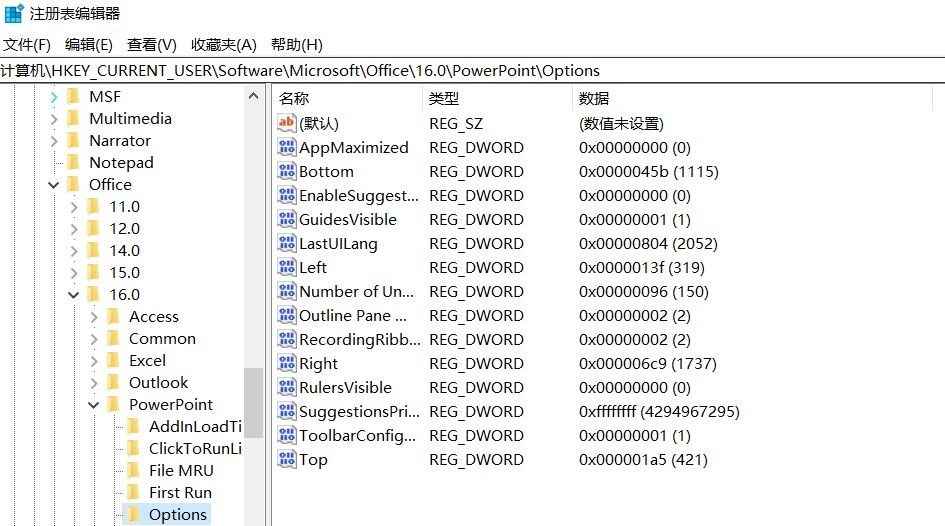Expand the 11.0 tree node
The image size is (945, 526).
coord(74,207)
